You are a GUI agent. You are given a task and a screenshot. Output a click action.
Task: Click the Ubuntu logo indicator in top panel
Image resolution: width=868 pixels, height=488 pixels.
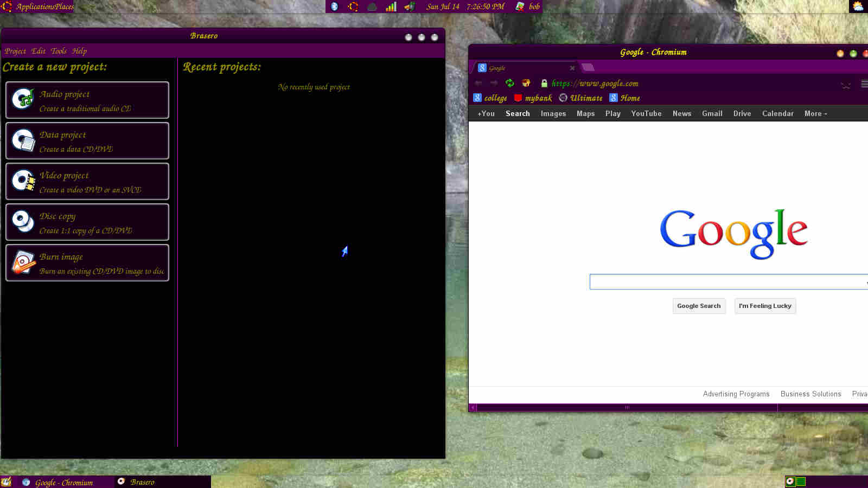point(353,7)
